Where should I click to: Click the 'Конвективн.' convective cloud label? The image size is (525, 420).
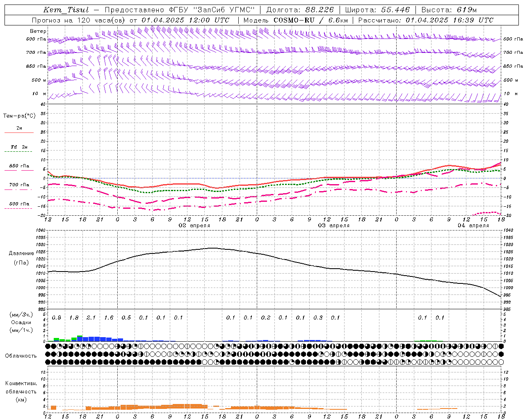pos(21,383)
